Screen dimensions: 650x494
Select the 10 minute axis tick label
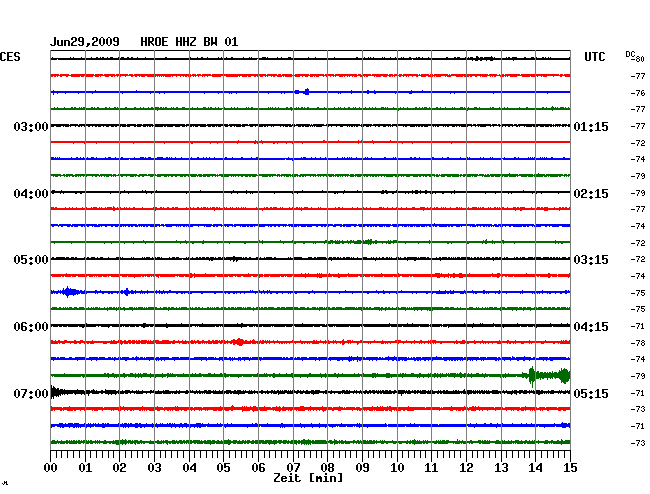pyautogui.click(x=397, y=468)
